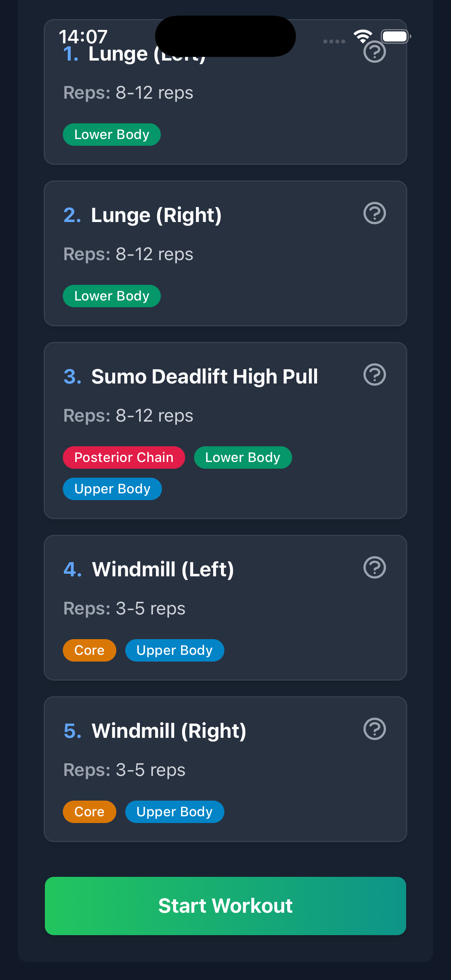This screenshot has width=451, height=980.
Task: Tap the battery status icon
Action: pos(395,36)
